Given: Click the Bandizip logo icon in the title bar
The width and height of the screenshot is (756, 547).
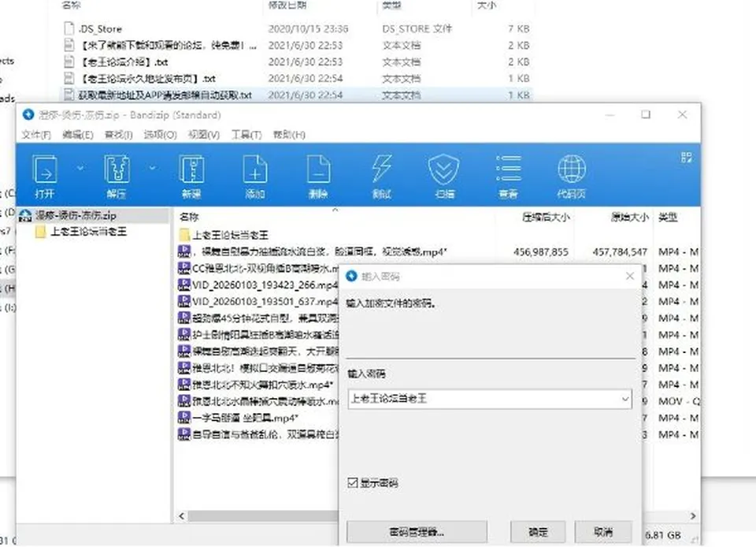Looking at the screenshot, I should pos(28,114).
